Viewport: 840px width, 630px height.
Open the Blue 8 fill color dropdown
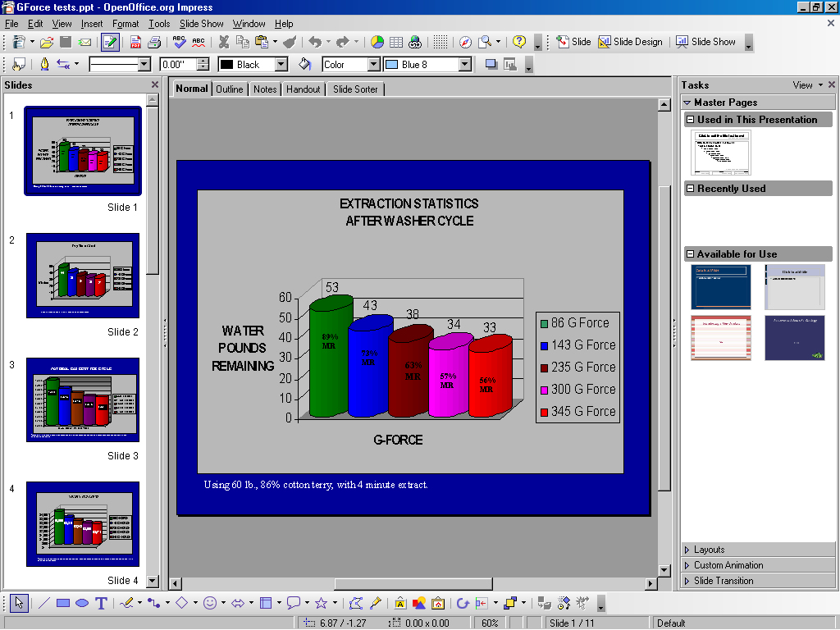pyautogui.click(x=464, y=64)
